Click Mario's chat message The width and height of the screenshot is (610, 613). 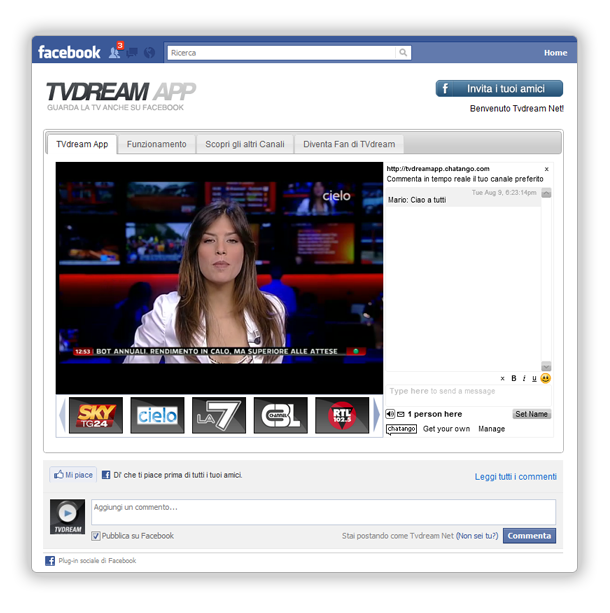[x=417, y=200]
